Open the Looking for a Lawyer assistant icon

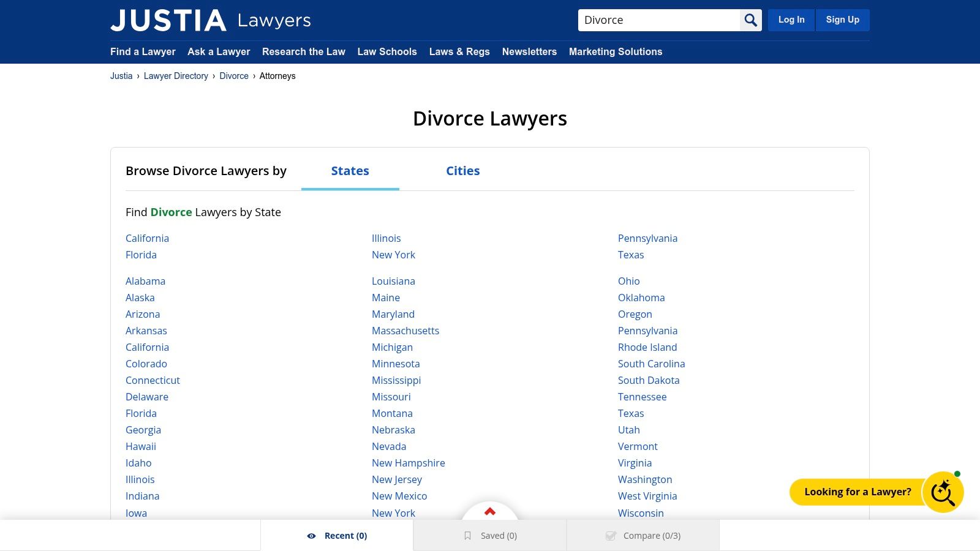click(x=943, y=492)
